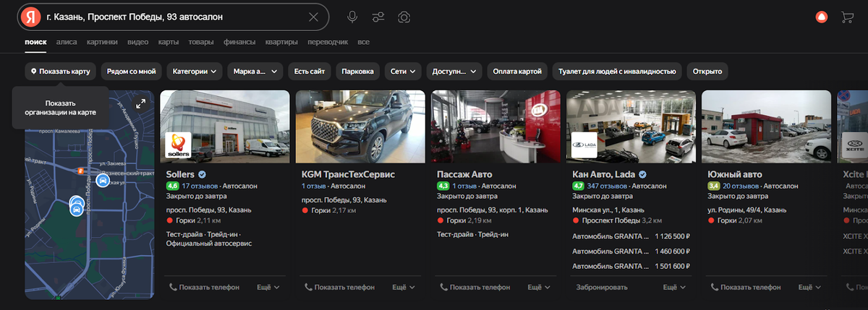Start voice search with microphone icon
The height and width of the screenshot is (310, 868).
(x=352, y=17)
